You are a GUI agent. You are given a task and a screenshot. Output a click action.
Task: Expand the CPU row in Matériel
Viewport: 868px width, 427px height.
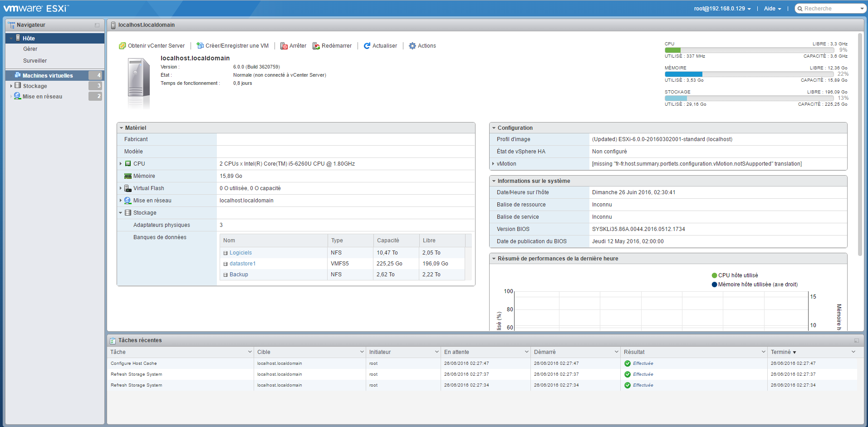click(x=121, y=164)
